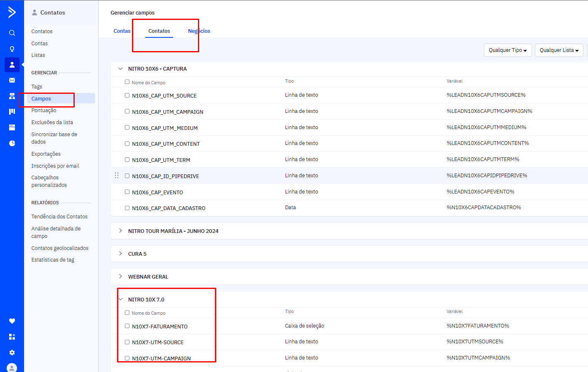Open Exportações in side menu
The height and width of the screenshot is (372, 588).
click(46, 154)
